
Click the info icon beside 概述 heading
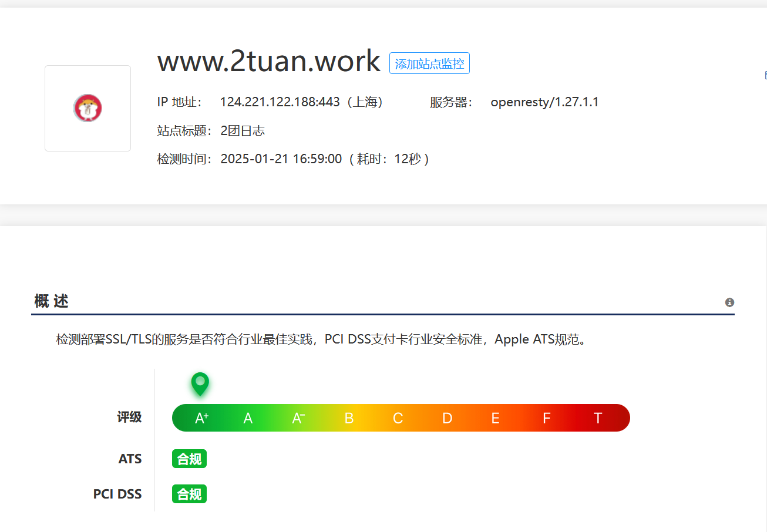tap(729, 302)
